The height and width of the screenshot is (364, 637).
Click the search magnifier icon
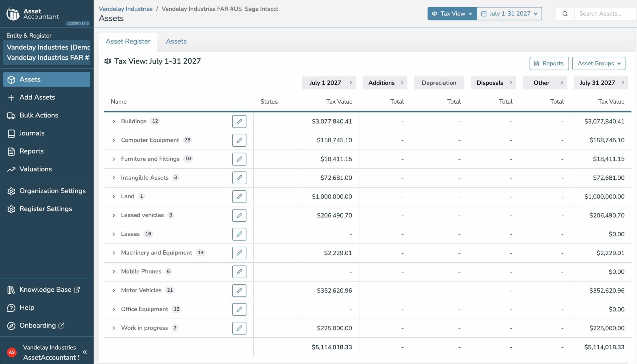(x=565, y=14)
